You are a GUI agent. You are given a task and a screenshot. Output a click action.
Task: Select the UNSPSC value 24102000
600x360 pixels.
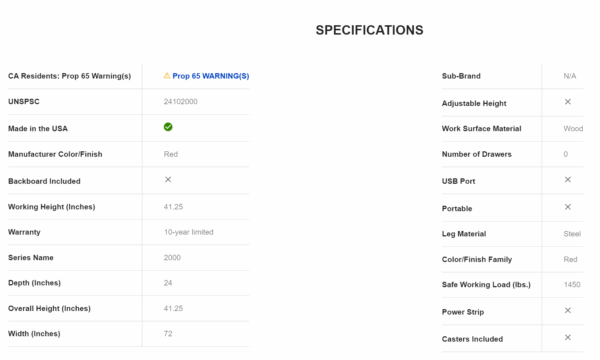point(181,102)
